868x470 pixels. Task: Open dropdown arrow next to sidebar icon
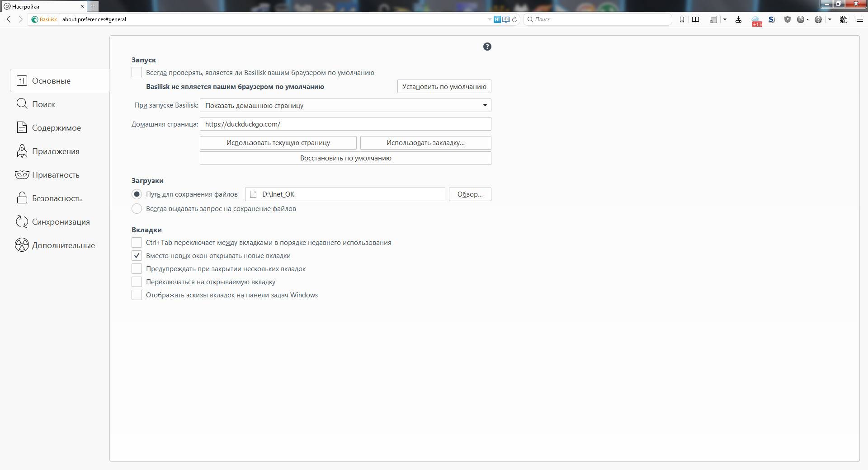click(x=725, y=19)
